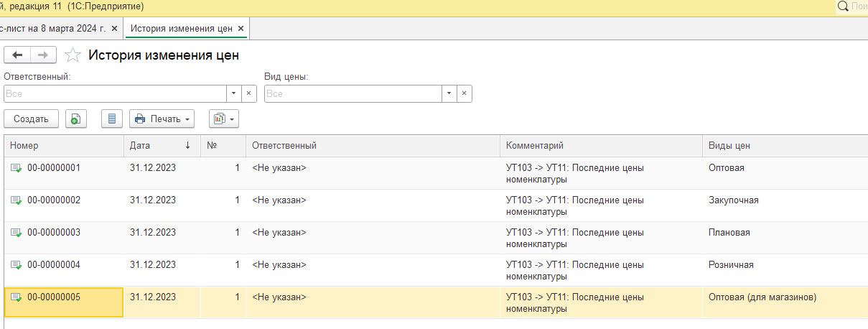The width and height of the screenshot is (868, 329).
Task: Expand the Вид цены filter dropdown arrow
Action: click(x=449, y=94)
